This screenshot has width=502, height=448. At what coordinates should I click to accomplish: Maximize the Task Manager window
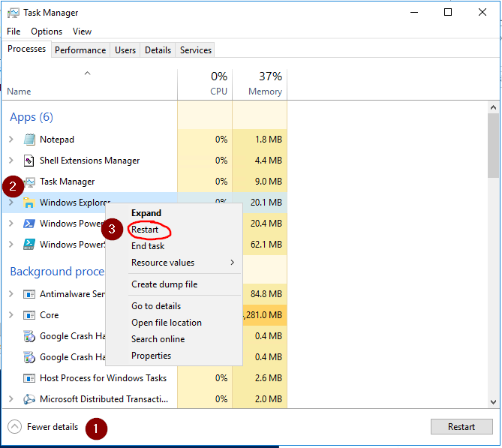click(448, 13)
